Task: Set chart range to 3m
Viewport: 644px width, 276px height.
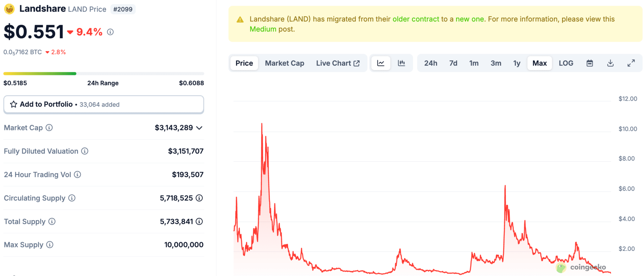Action: tap(496, 63)
